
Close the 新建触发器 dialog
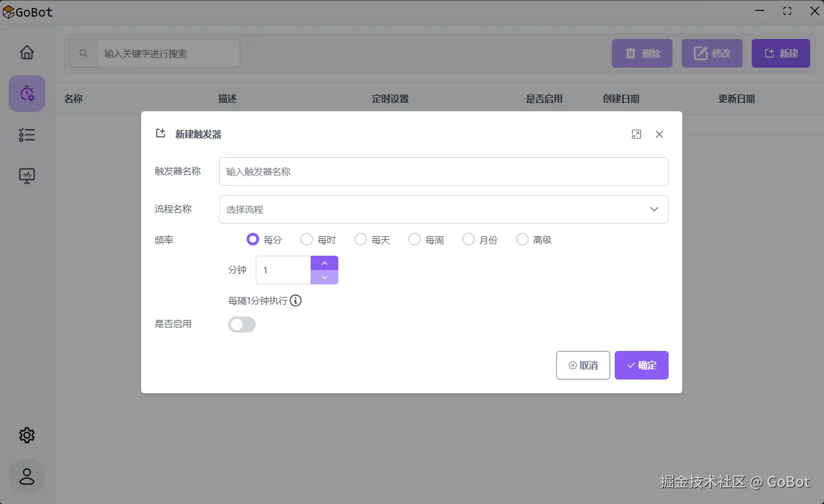pos(659,134)
